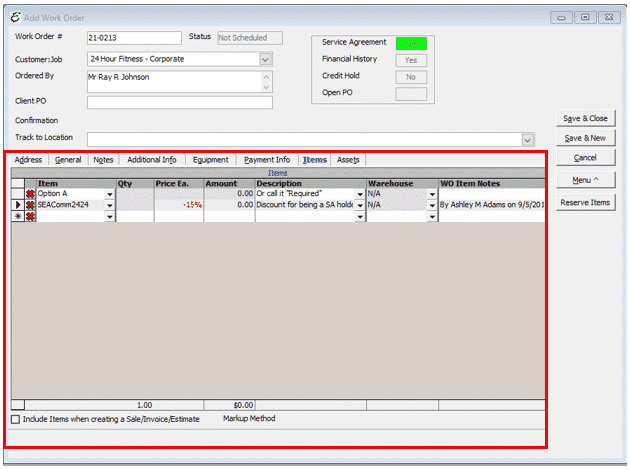Click the Work Order # field
Viewport: 630px width, 469px height.
pyautogui.click(x=134, y=38)
